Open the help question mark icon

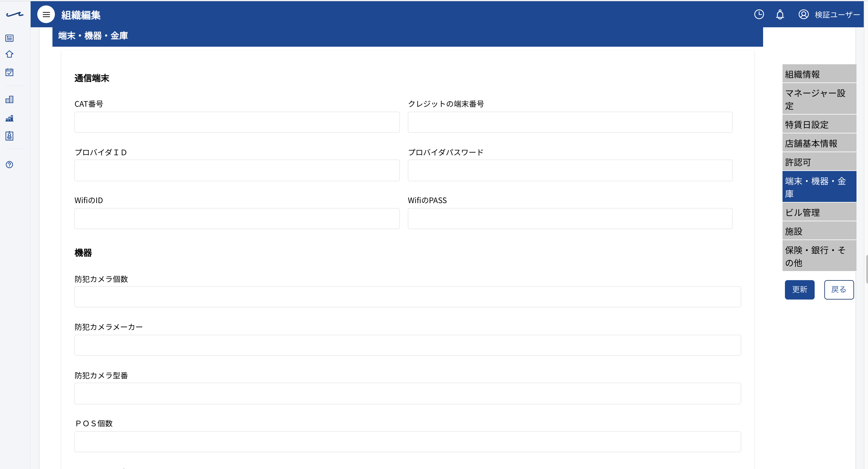click(x=9, y=164)
